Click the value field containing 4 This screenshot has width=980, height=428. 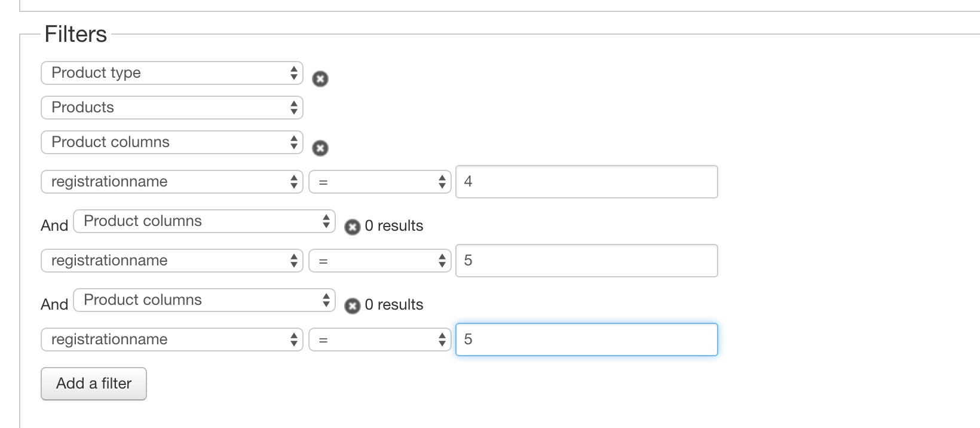click(x=586, y=182)
